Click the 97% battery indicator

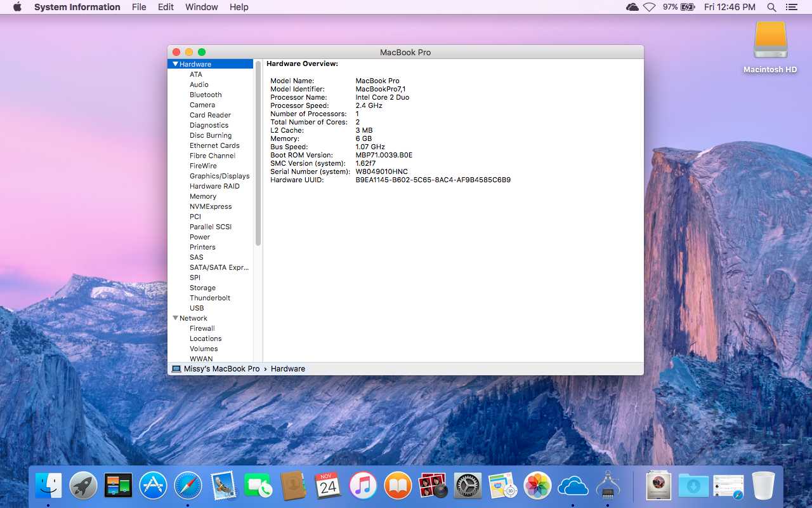(x=679, y=7)
